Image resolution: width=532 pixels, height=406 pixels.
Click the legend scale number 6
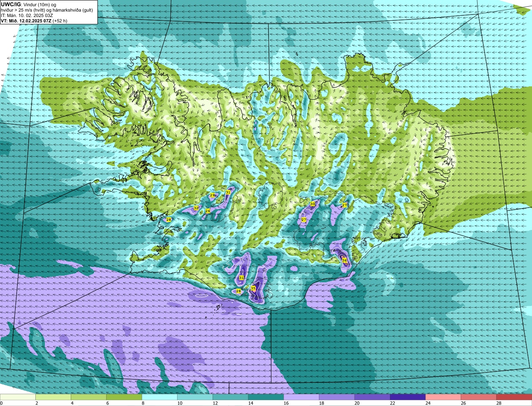coord(107,403)
